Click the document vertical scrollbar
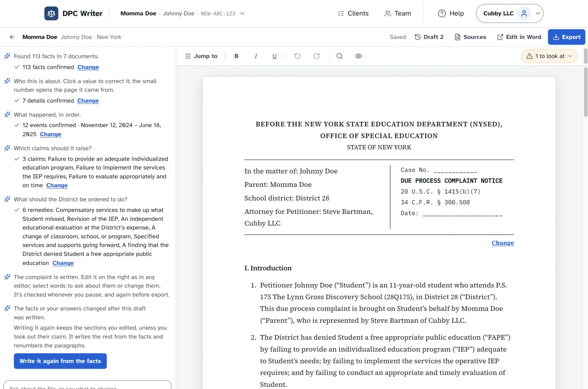This screenshot has height=389, width=588. [x=586, y=92]
